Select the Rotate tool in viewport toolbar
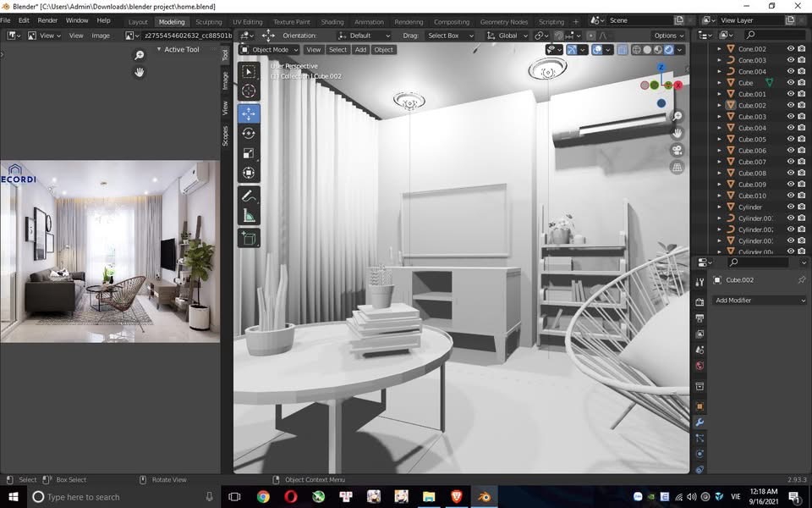The image size is (812, 508). tap(249, 133)
